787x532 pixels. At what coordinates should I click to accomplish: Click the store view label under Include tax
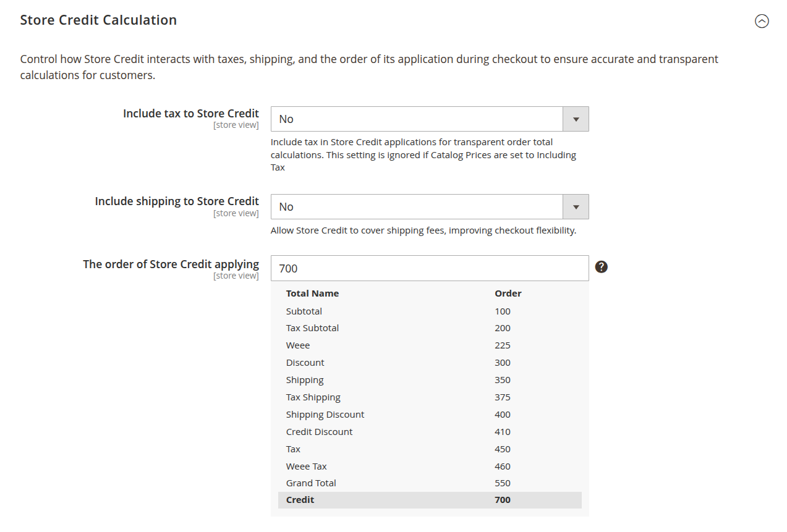tap(236, 125)
